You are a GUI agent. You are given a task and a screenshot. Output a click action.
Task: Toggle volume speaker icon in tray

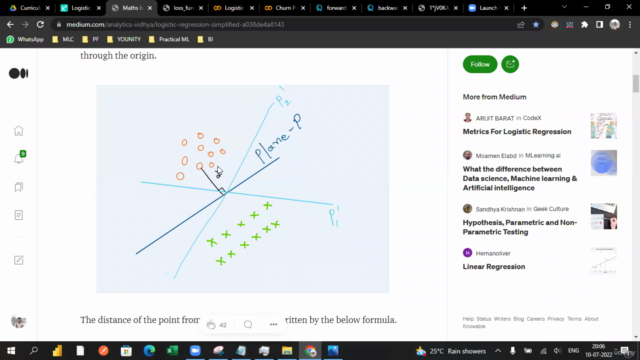coord(557,351)
